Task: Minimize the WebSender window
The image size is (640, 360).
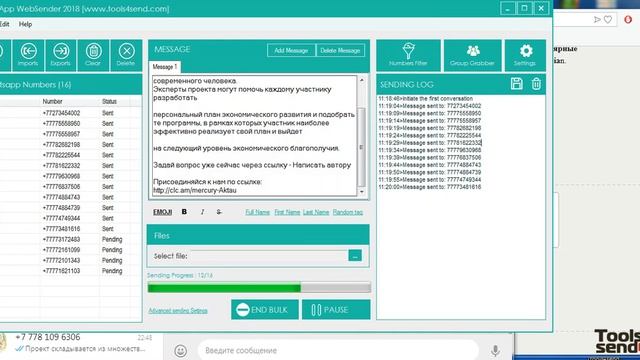Action: 507,9
